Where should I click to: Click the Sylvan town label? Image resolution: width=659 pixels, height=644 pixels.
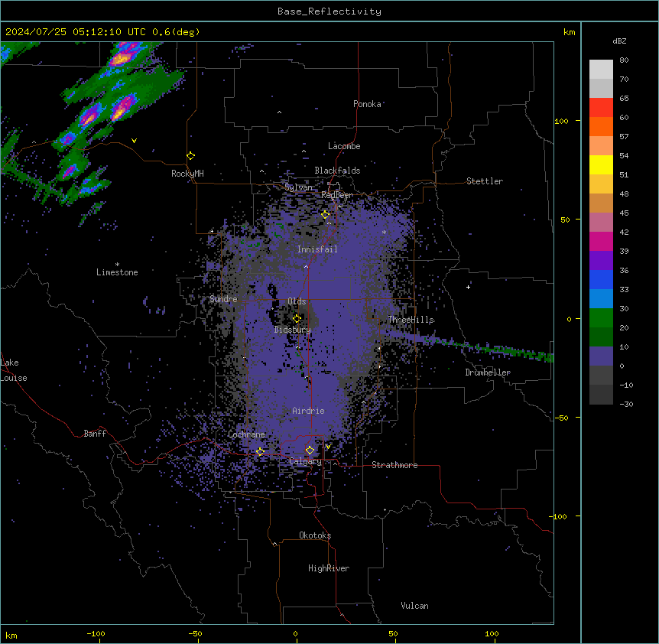click(298, 187)
